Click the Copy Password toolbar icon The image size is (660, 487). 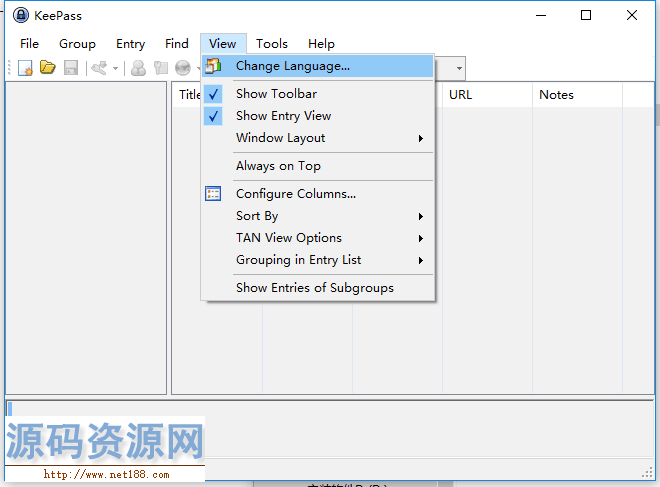pos(160,67)
